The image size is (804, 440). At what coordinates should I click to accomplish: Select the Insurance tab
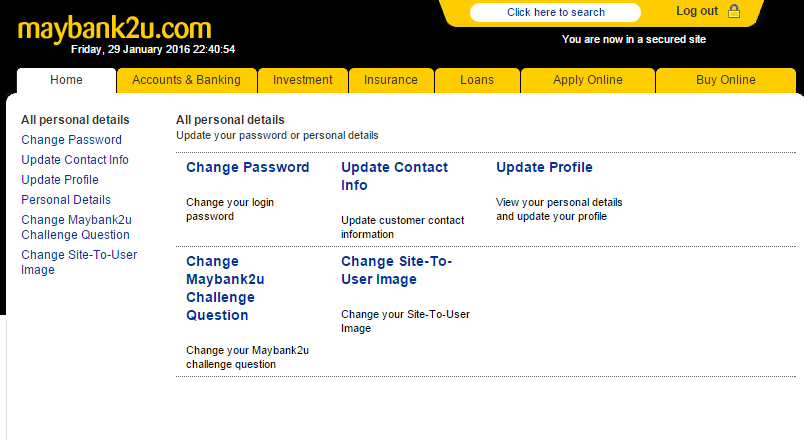pyautogui.click(x=390, y=80)
